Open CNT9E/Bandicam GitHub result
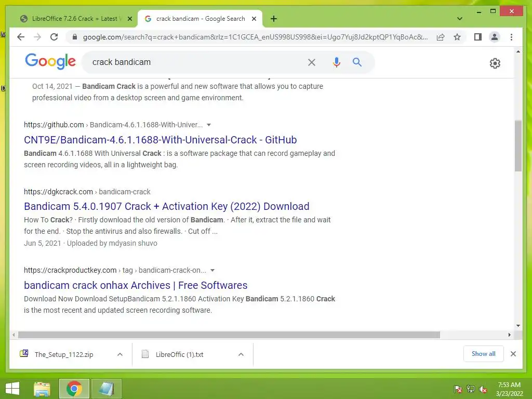The image size is (532, 399). (x=160, y=140)
